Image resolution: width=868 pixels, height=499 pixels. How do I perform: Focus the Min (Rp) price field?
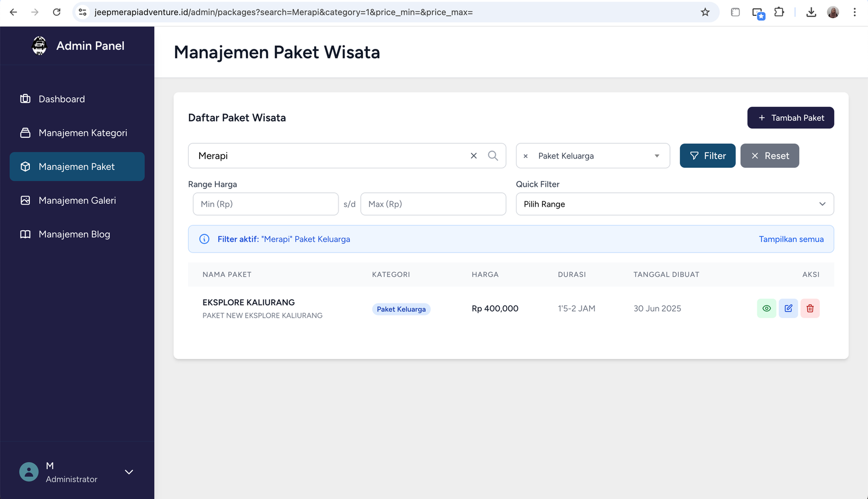pos(266,204)
